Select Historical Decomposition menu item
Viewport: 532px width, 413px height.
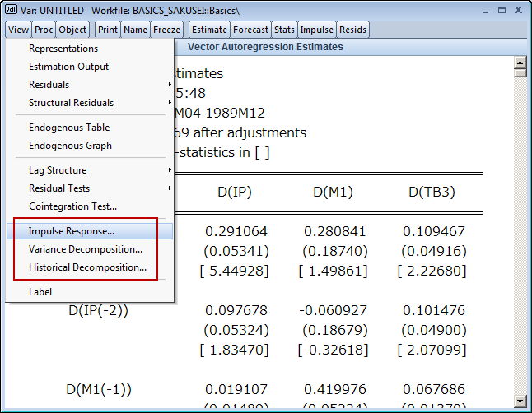coord(88,267)
